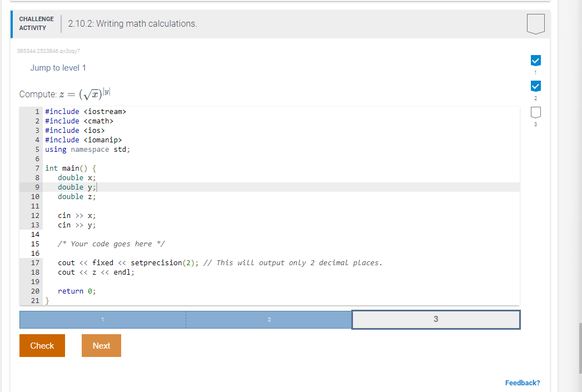Open the Feedback? link
This screenshot has width=582, height=392.
point(523,383)
